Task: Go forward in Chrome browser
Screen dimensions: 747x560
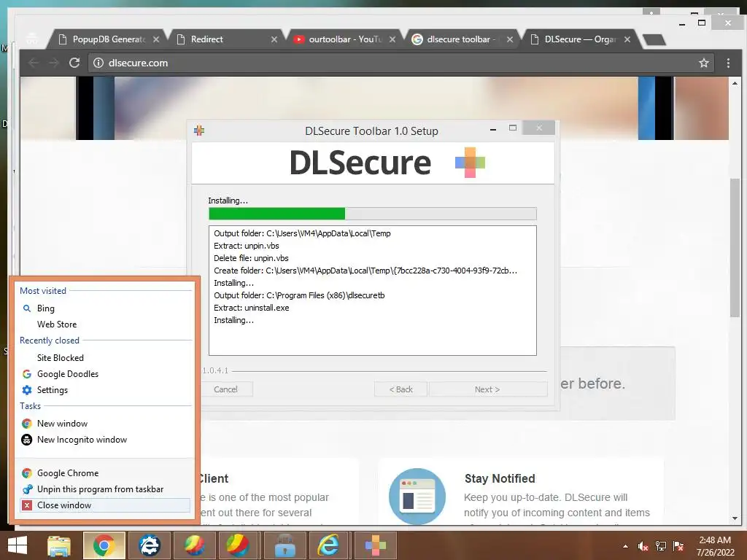Action: 54,63
